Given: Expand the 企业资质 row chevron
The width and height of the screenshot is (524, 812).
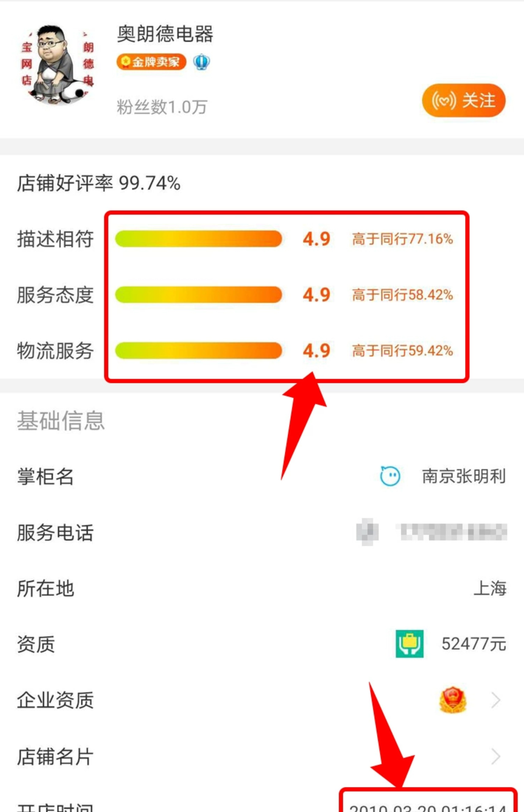Looking at the screenshot, I should (x=496, y=700).
